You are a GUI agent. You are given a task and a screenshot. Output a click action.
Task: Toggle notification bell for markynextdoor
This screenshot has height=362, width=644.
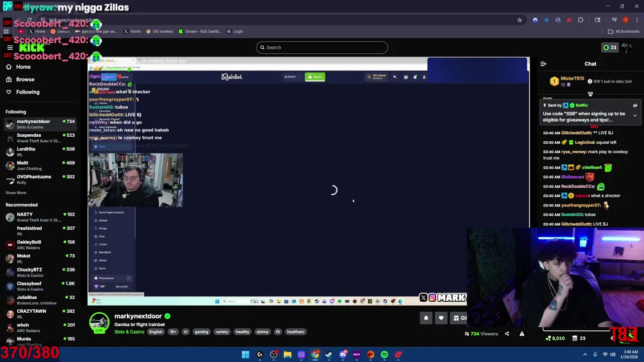pos(426,318)
